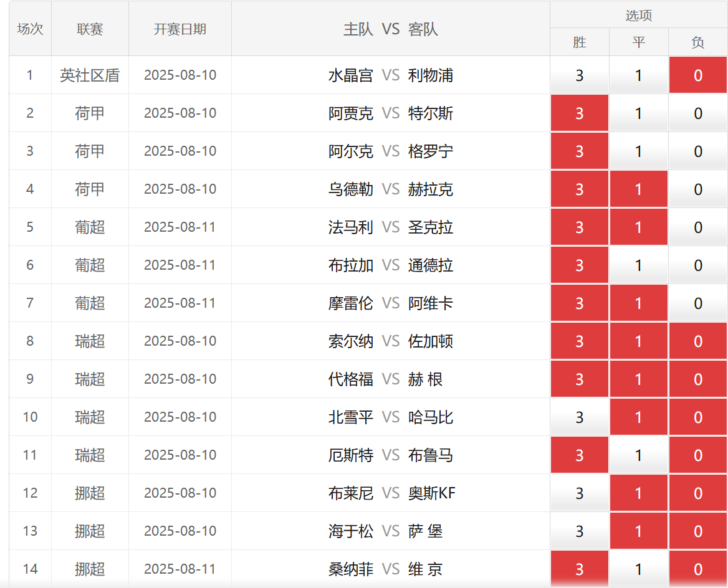Select 平 1 for 阿尔克 VS 格罗宁
The width and height of the screenshot is (728, 588).
click(638, 151)
